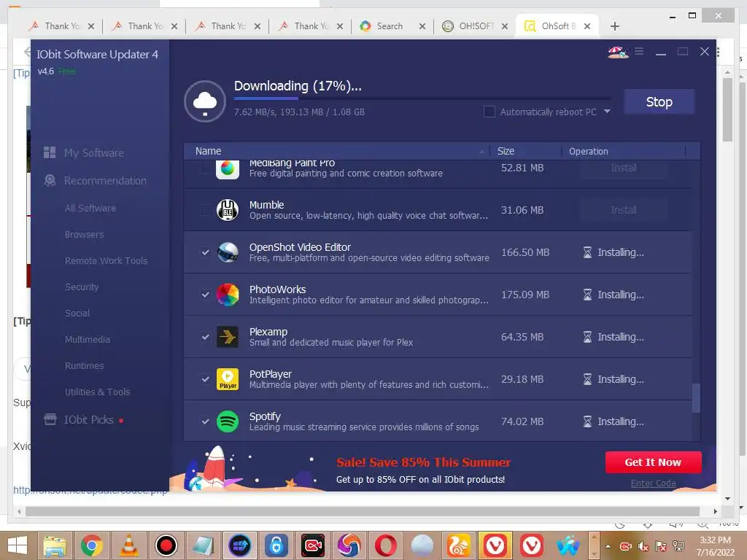Screen dimensions: 747x560
Task: Open a new browser tab with plus
Action: click(x=614, y=26)
